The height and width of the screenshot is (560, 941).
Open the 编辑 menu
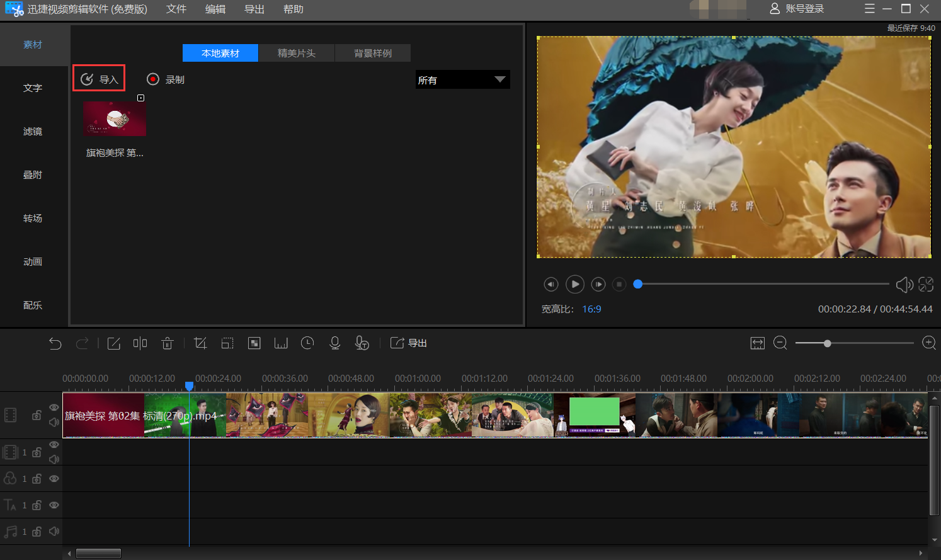[215, 9]
